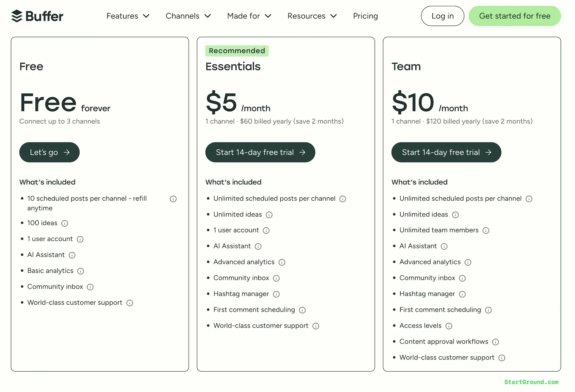Image resolution: width=575 pixels, height=392 pixels.
Task: Click the Recommended badge above Essentials
Action: click(237, 51)
